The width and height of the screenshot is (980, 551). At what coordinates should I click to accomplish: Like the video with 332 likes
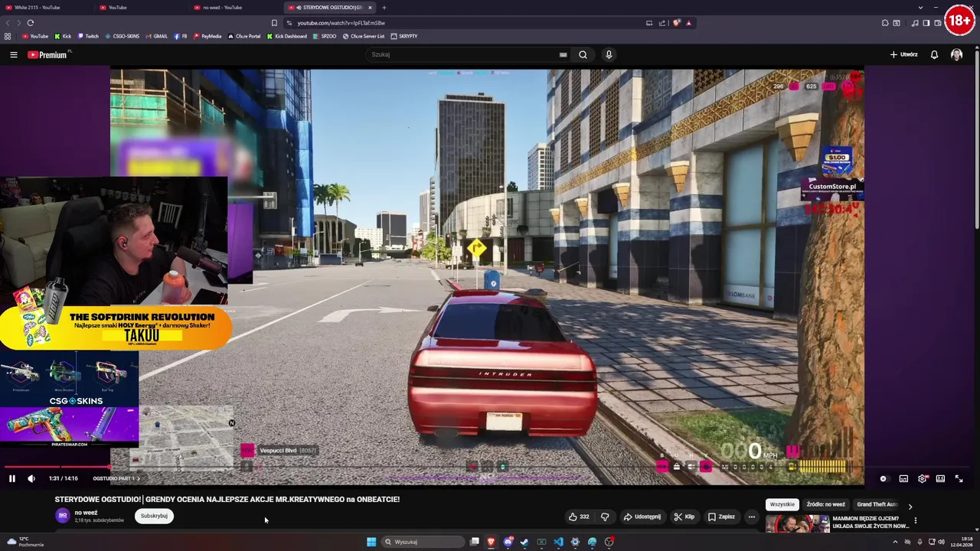tap(579, 517)
